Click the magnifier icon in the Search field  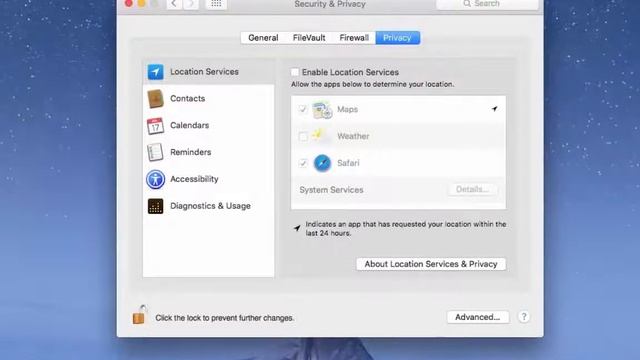pyautogui.click(x=467, y=4)
